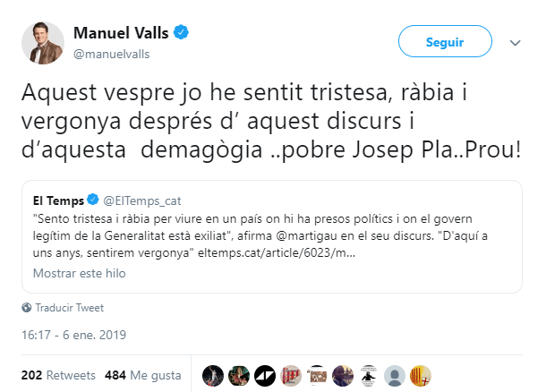Click the El Temps quoted tweet name

58,199
